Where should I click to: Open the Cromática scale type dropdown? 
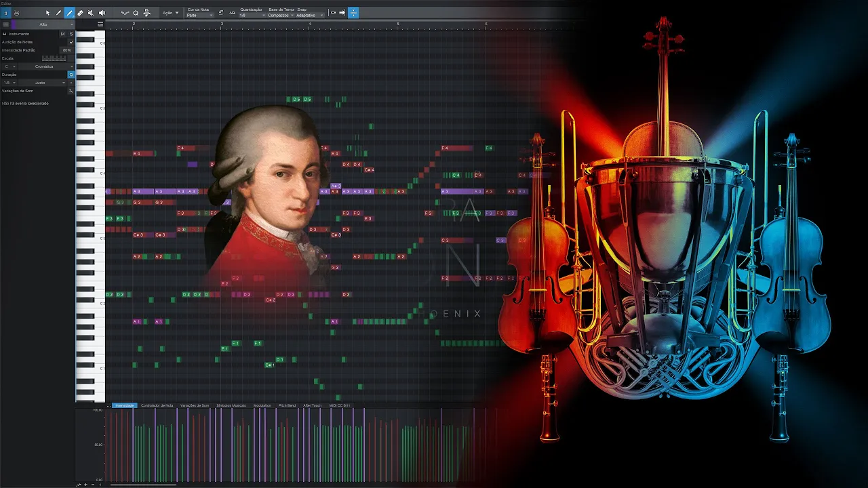pyautogui.click(x=46, y=66)
